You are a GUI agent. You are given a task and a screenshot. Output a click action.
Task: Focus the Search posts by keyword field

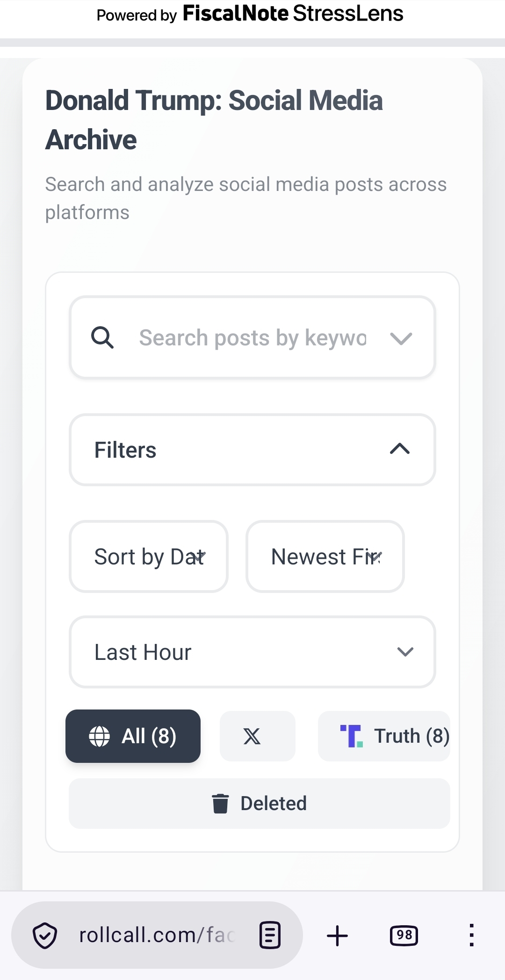pyautogui.click(x=252, y=337)
